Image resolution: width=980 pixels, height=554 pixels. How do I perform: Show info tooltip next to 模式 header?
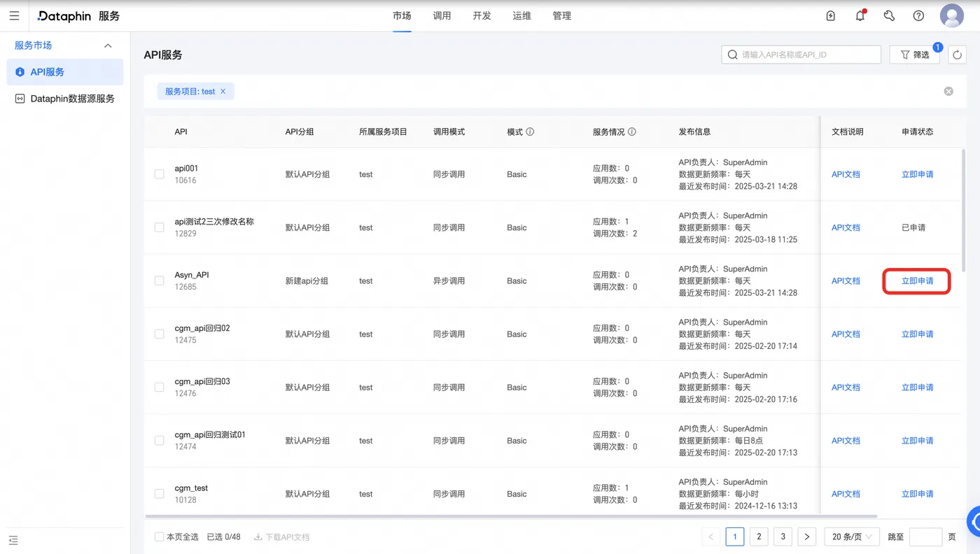[x=530, y=132]
